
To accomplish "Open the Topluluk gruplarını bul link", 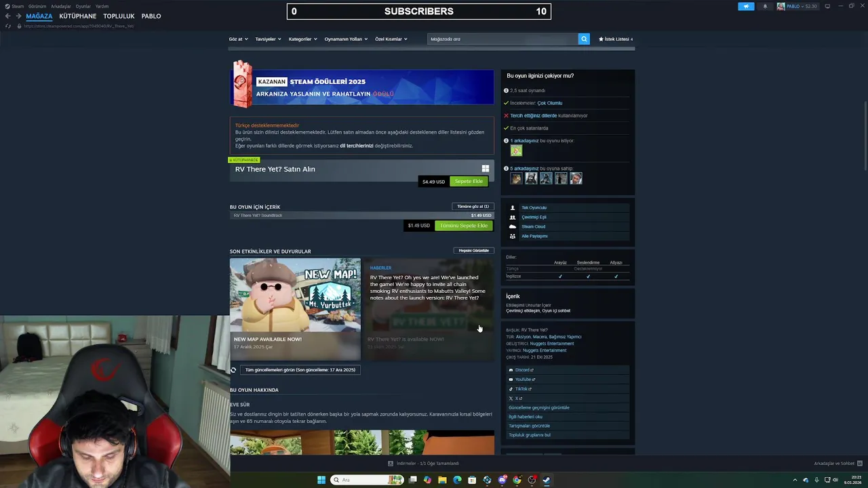I will 530,435.
